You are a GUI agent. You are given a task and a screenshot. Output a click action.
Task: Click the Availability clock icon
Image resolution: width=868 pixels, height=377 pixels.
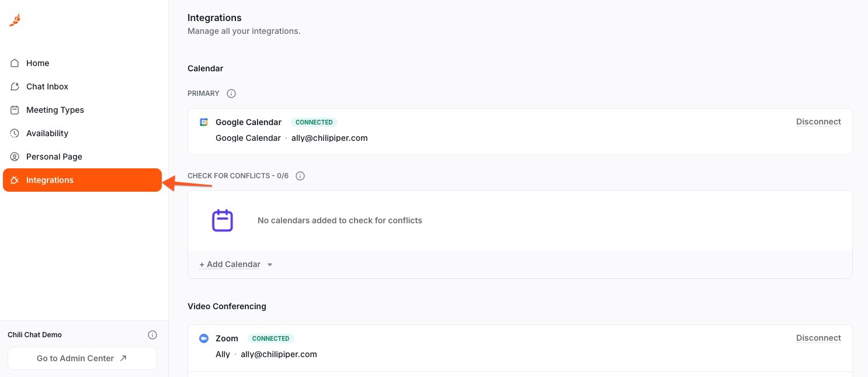(15, 133)
